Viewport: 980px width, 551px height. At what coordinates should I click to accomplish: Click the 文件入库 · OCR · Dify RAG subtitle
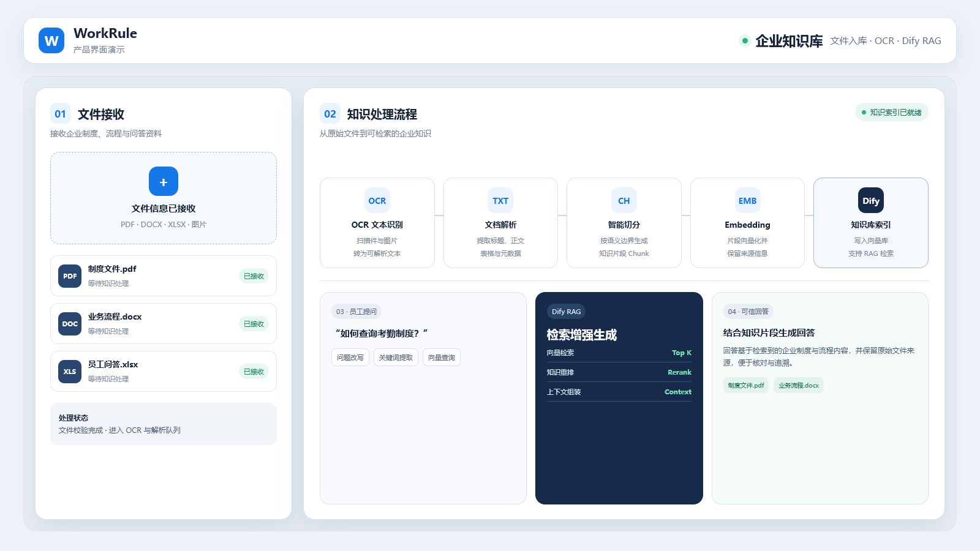pyautogui.click(x=886, y=41)
